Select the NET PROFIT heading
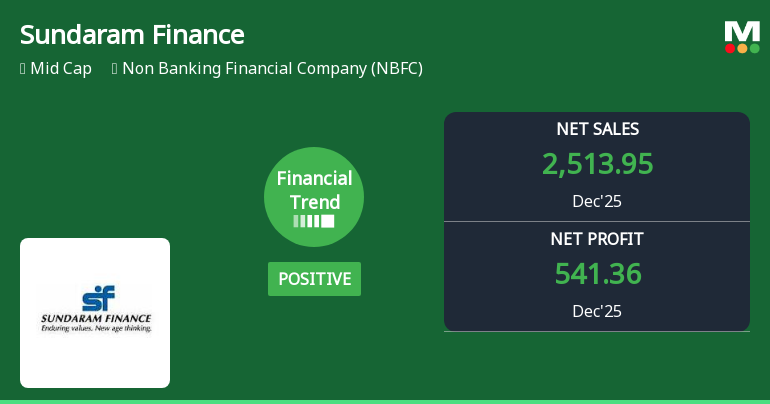 (597, 239)
